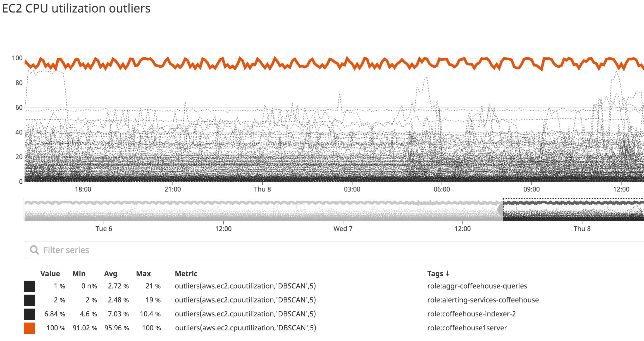Click swatch for aggr-coffeehouse-queries series
Screen dimensions: 644x341
click(29, 286)
